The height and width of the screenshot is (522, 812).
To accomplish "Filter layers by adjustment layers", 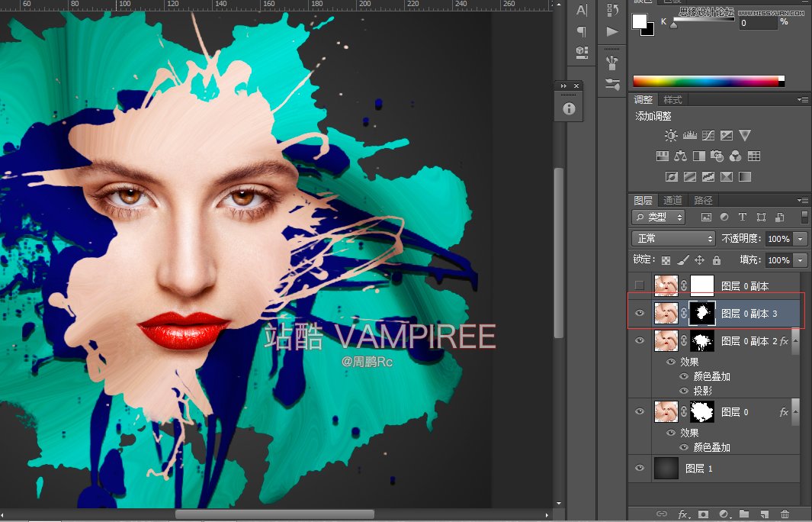I will (724, 217).
